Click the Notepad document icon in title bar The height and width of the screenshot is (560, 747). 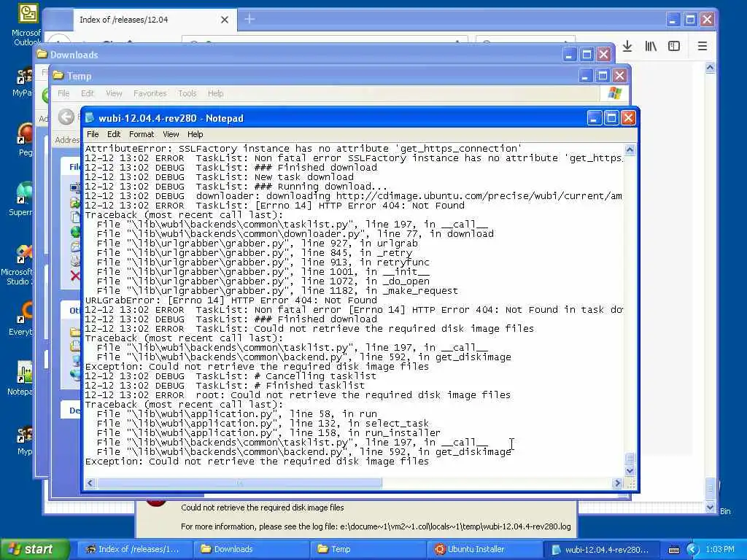[x=89, y=117]
